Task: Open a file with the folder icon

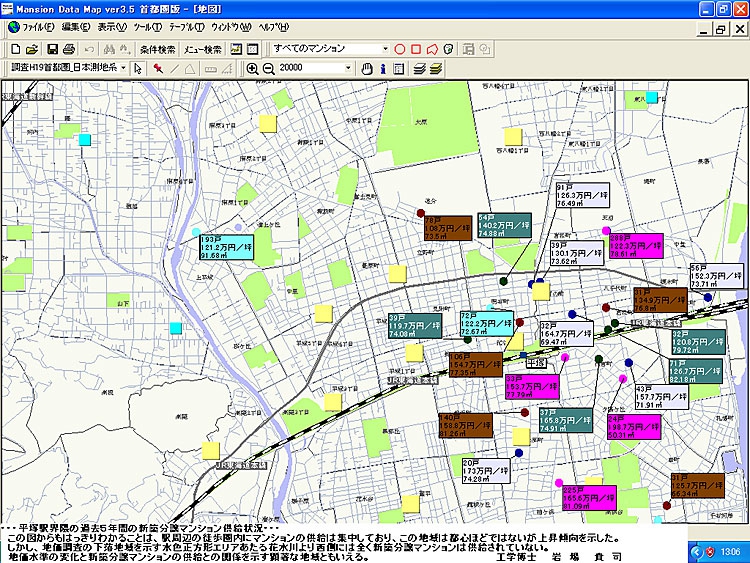Action: [x=33, y=49]
